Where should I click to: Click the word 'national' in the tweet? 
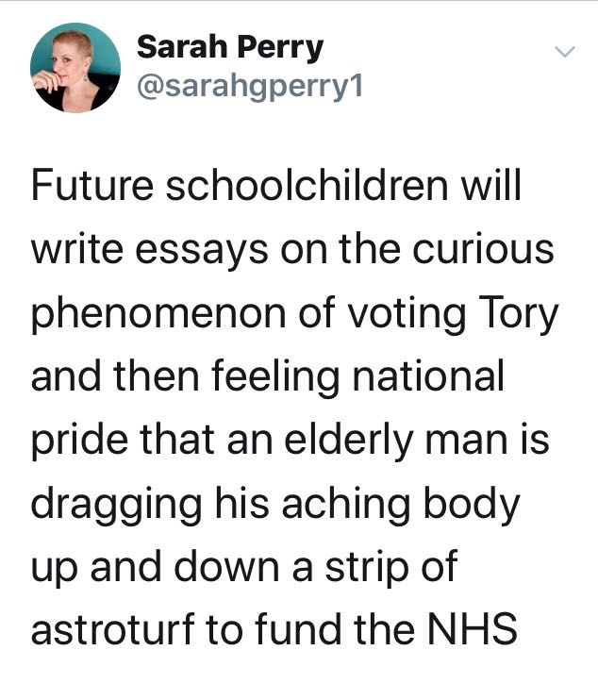coord(428,375)
